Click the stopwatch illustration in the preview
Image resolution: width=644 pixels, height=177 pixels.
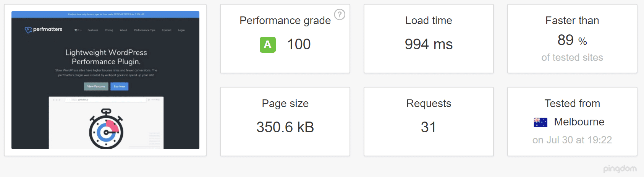(x=106, y=130)
